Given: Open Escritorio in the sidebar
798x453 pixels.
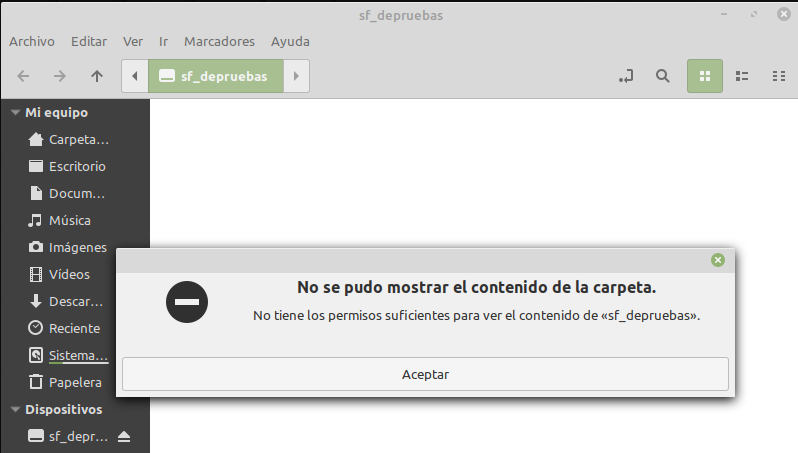Looking at the screenshot, I should coord(75,166).
